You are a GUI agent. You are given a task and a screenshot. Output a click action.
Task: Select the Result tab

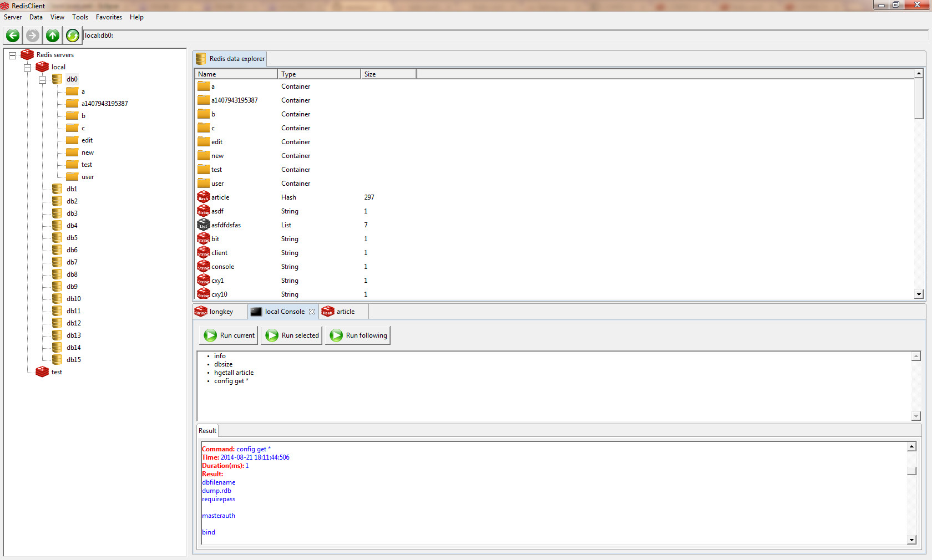coord(207,431)
